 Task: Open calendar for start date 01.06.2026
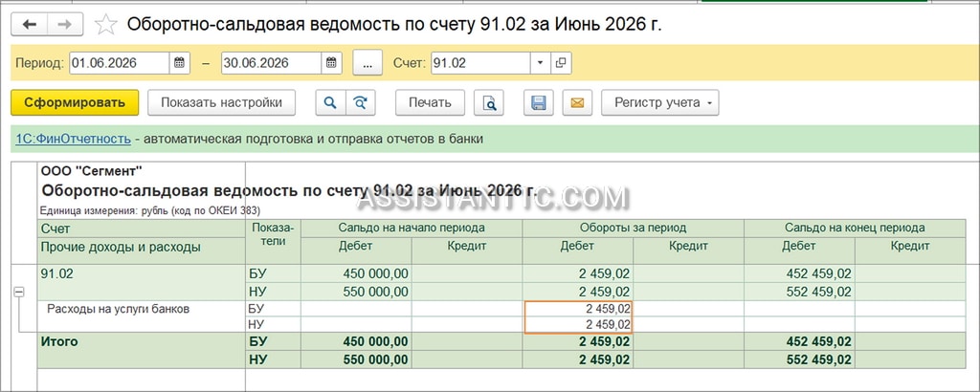pyautogui.click(x=179, y=62)
